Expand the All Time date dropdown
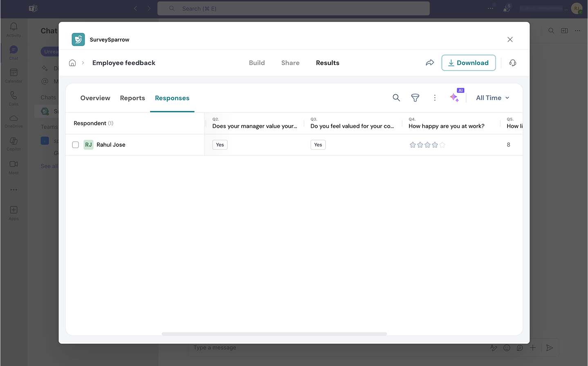The height and width of the screenshot is (366, 588). (492, 98)
